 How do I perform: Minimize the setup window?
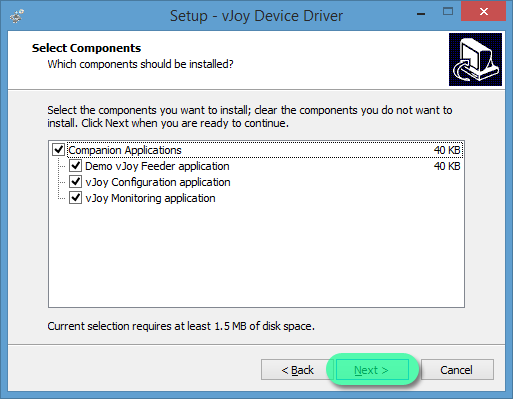click(x=421, y=13)
